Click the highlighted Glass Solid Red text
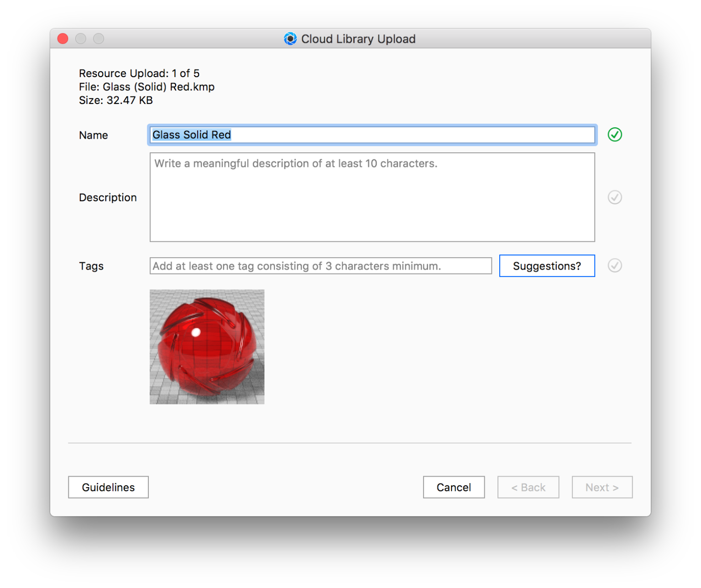Screen dimensions: 701x588 coord(191,135)
